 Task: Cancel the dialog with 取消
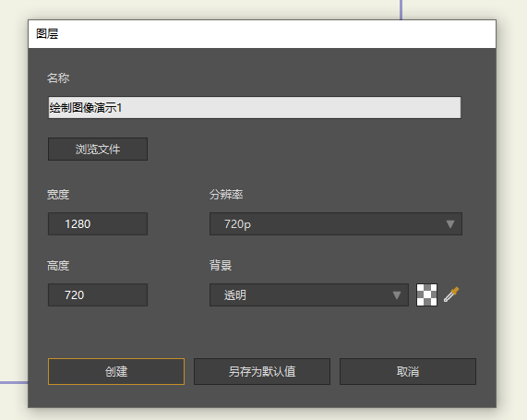pos(408,372)
